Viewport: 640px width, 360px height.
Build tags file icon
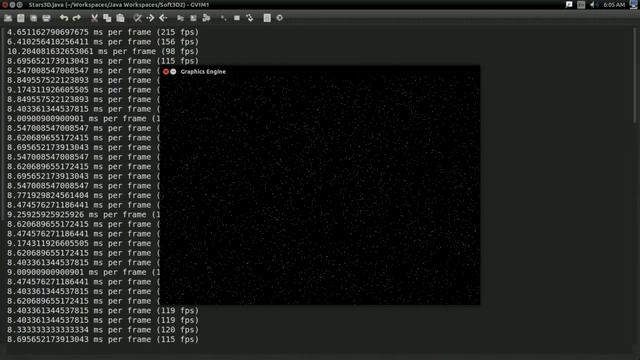(x=237, y=18)
